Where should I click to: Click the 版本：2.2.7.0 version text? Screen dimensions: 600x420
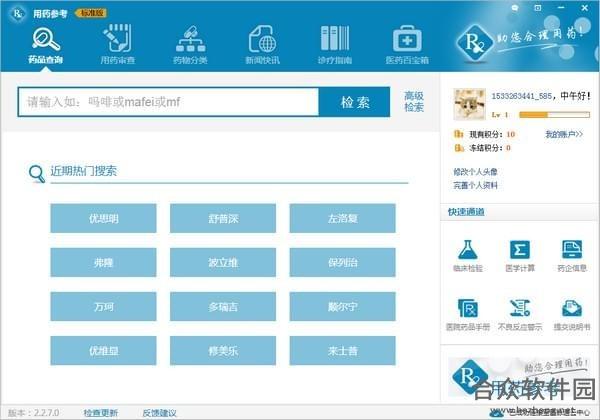click(34, 413)
